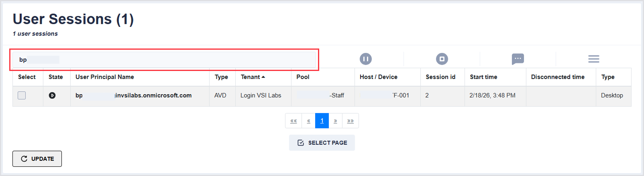644x176 pixels.
Task: Click the checkmark icon on Select Page
Action: point(301,143)
